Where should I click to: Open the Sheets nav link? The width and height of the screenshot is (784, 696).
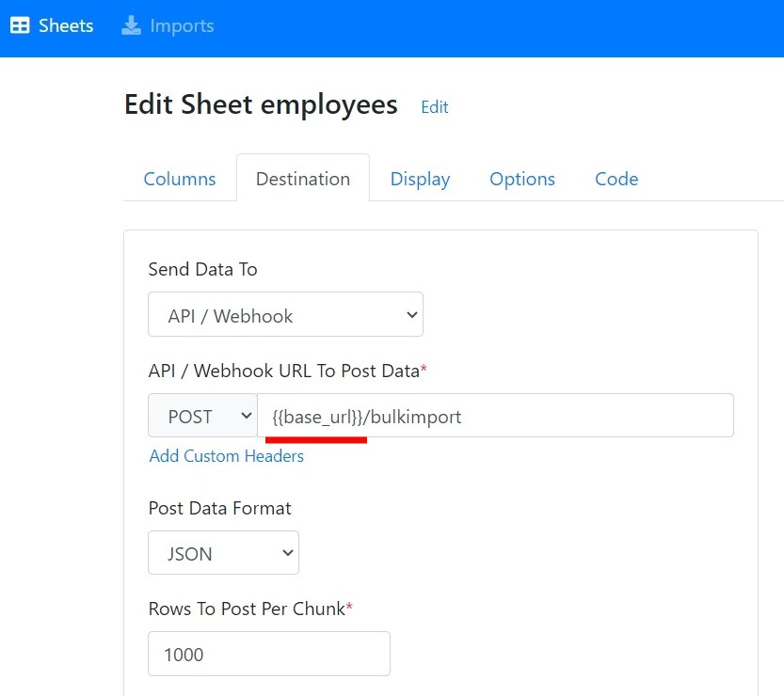(52, 25)
